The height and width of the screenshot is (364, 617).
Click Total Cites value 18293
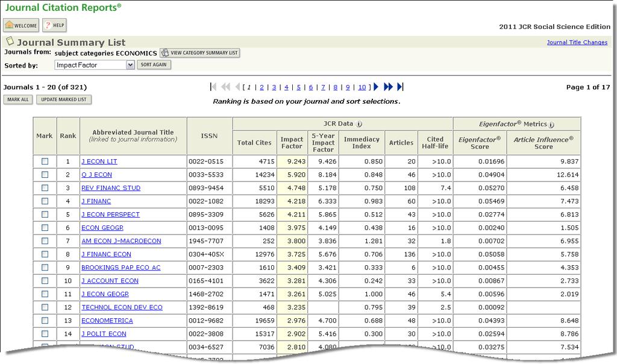(x=265, y=201)
